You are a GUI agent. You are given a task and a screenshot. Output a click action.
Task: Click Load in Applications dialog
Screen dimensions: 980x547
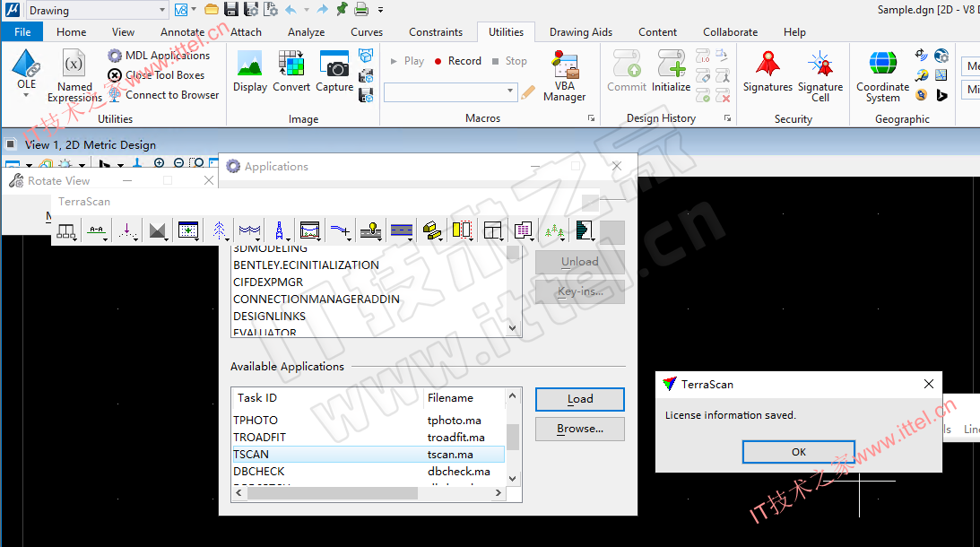tap(580, 399)
